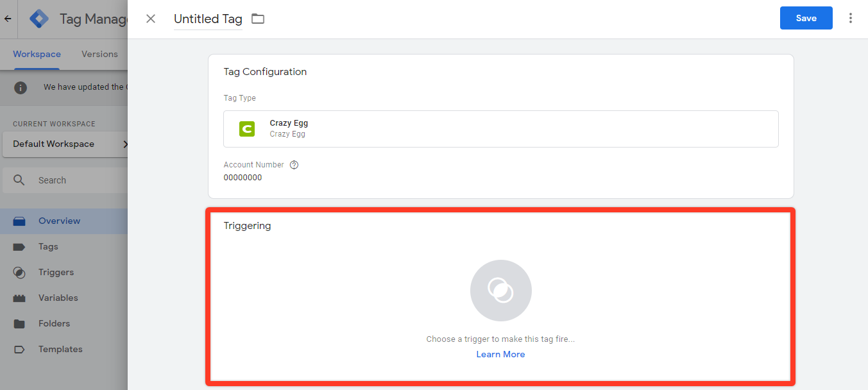Viewport: 868px width, 390px height.
Task: Click the Folders icon in sidebar
Action: [x=19, y=324]
